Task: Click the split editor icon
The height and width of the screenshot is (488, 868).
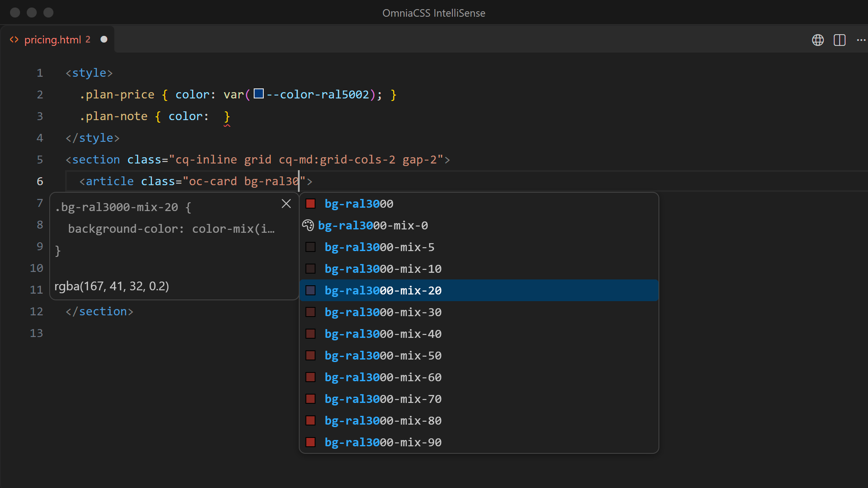Action: (840, 40)
